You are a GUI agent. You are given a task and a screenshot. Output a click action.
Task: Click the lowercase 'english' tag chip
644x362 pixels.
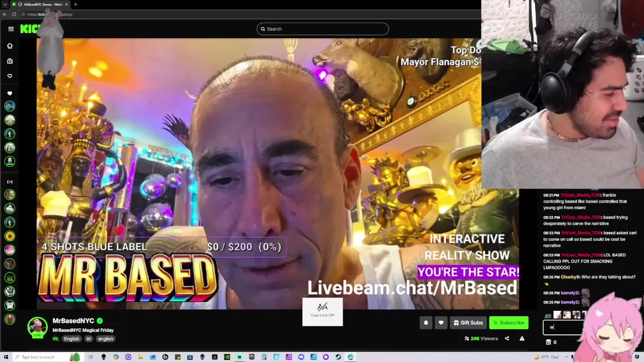(x=106, y=339)
